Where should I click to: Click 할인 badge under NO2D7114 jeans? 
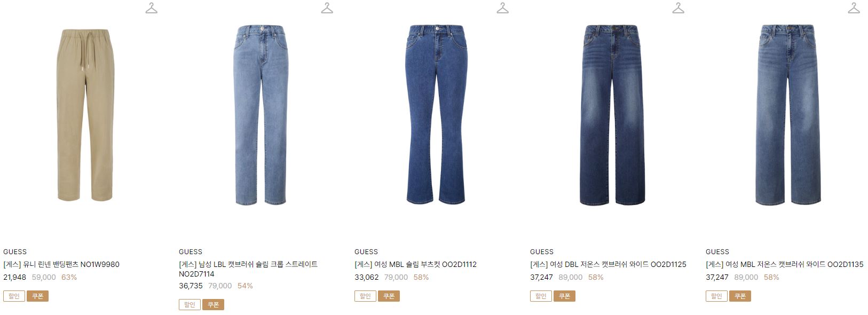190,304
